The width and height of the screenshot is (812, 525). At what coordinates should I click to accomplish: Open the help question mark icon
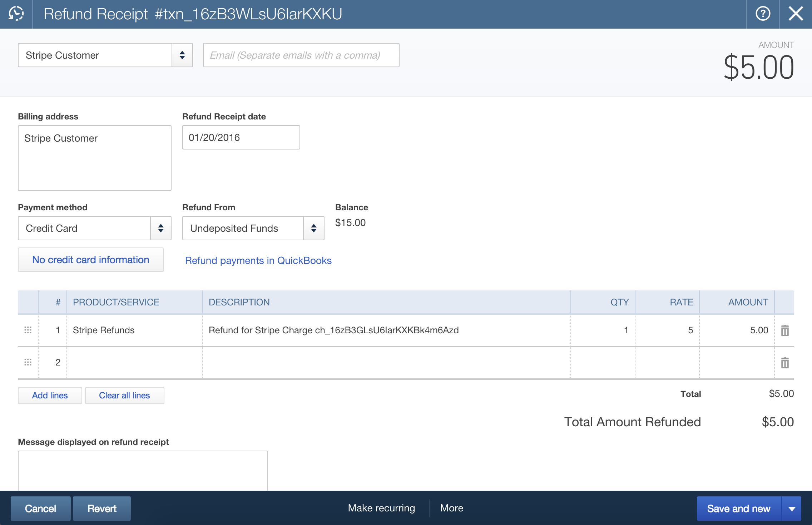[763, 14]
